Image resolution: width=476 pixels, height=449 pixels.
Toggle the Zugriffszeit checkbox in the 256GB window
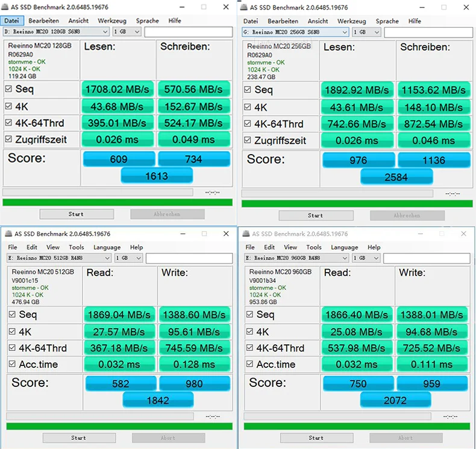[x=248, y=140]
